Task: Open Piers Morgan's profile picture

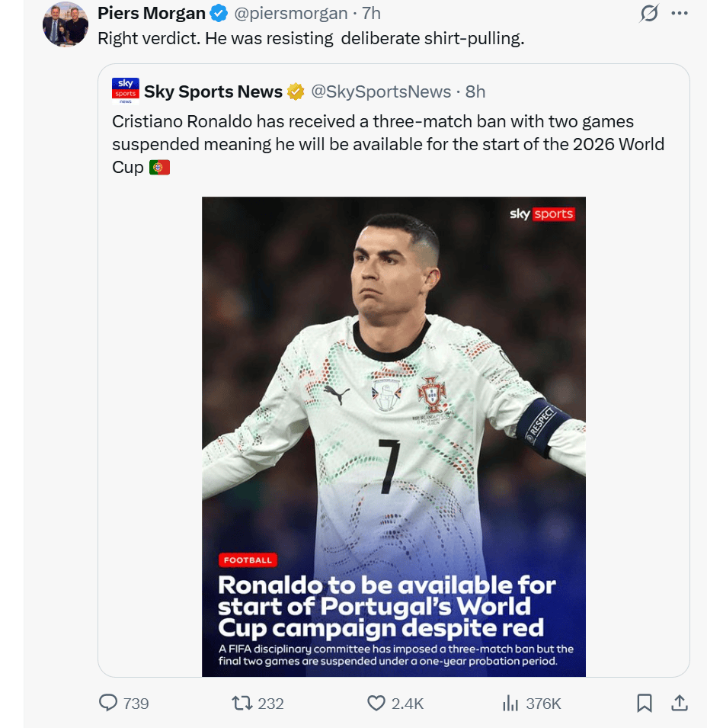Action: click(66, 25)
